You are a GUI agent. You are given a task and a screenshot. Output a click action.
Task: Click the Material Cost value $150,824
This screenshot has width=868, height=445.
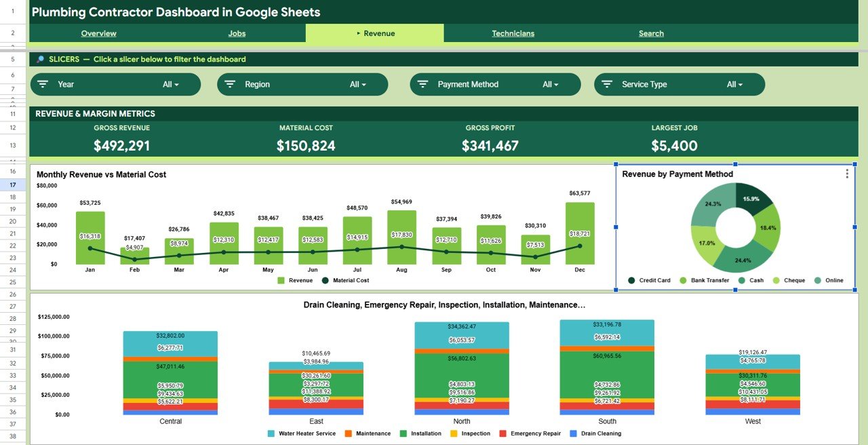coord(306,146)
